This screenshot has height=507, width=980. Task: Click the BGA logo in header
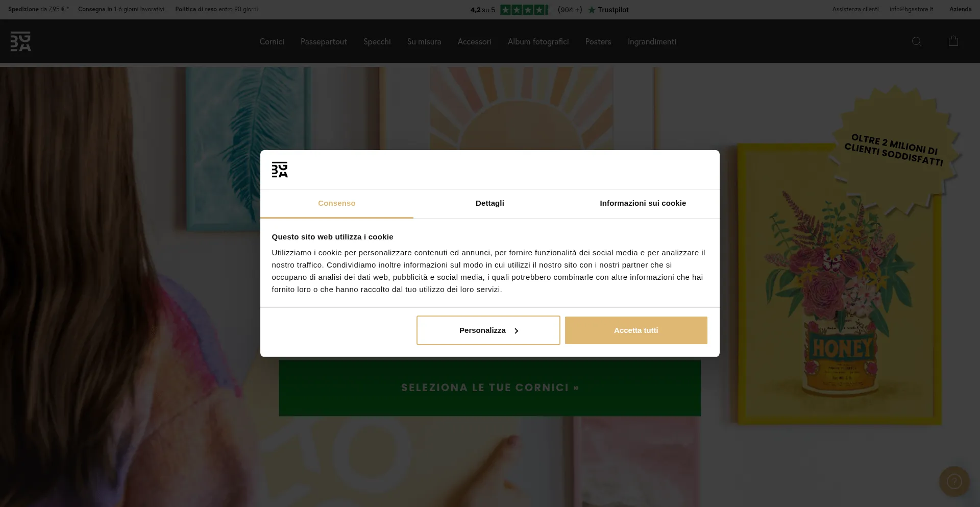tap(21, 41)
